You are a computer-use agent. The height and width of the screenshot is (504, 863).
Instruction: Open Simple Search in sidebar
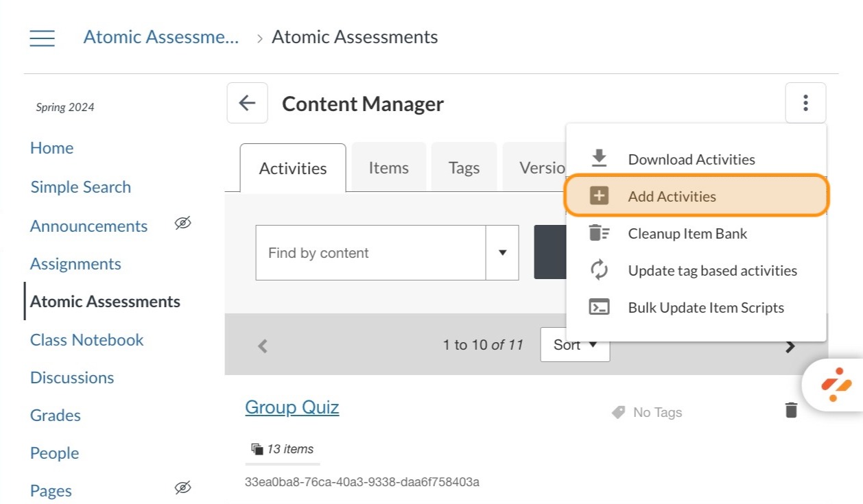(80, 187)
